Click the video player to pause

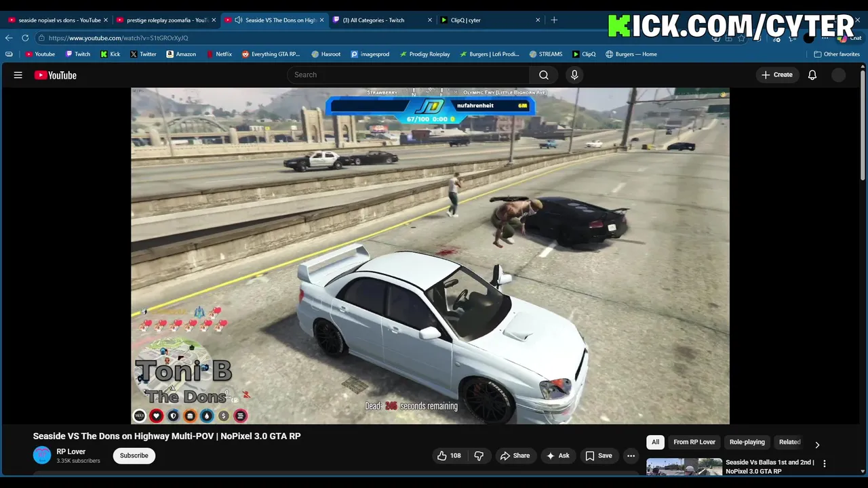point(430,256)
